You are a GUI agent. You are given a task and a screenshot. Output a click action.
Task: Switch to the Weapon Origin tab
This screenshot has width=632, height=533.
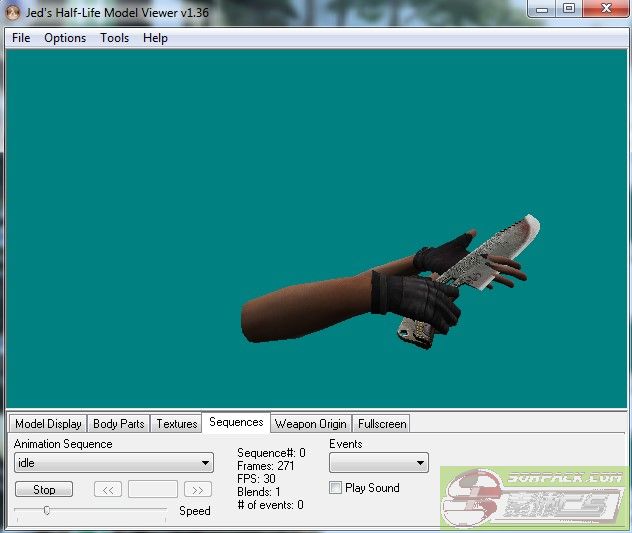pyautogui.click(x=311, y=424)
